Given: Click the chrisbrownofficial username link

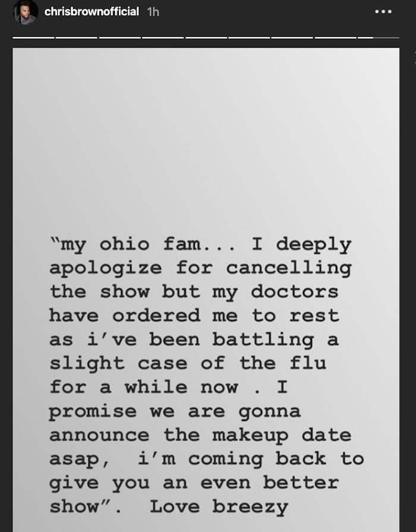Looking at the screenshot, I should point(92,11).
